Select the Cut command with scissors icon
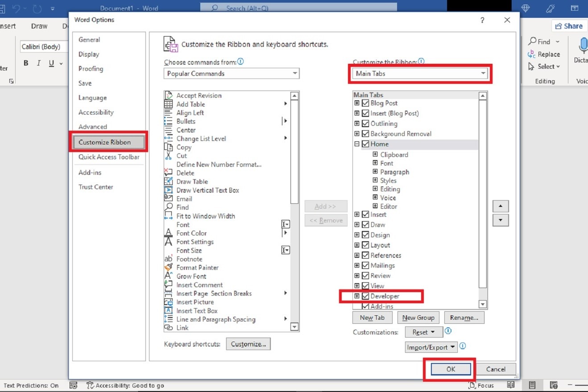The image size is (588, 392). point(182,156)
